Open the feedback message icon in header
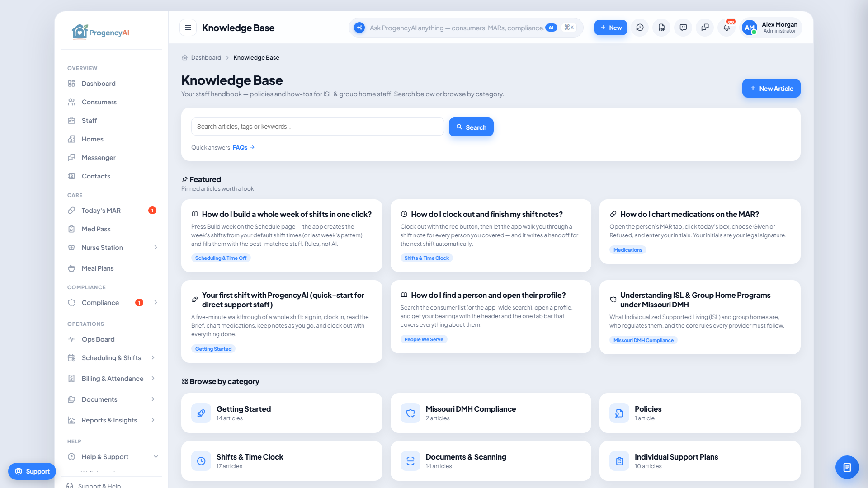This screenshot has width=868, height=488. 683,28
